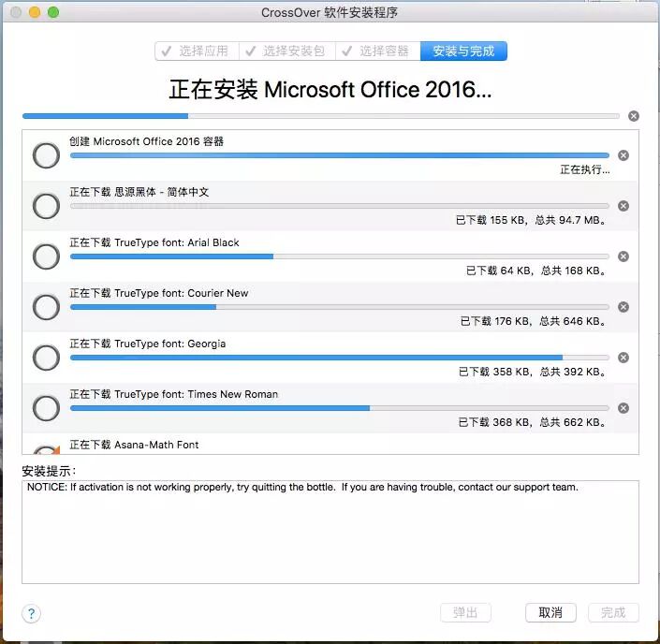Click the Georgia download progress bar

coord(340,358)
